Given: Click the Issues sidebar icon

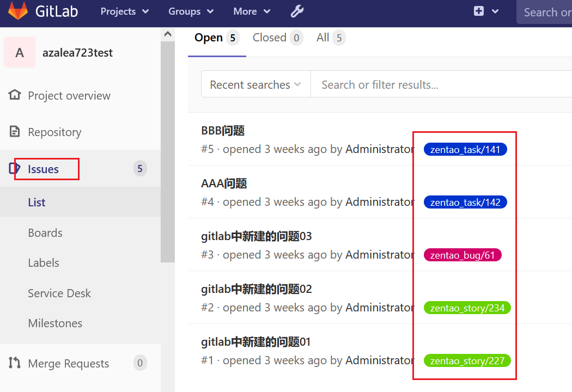Looking at the screenshot, I should 15,169.
